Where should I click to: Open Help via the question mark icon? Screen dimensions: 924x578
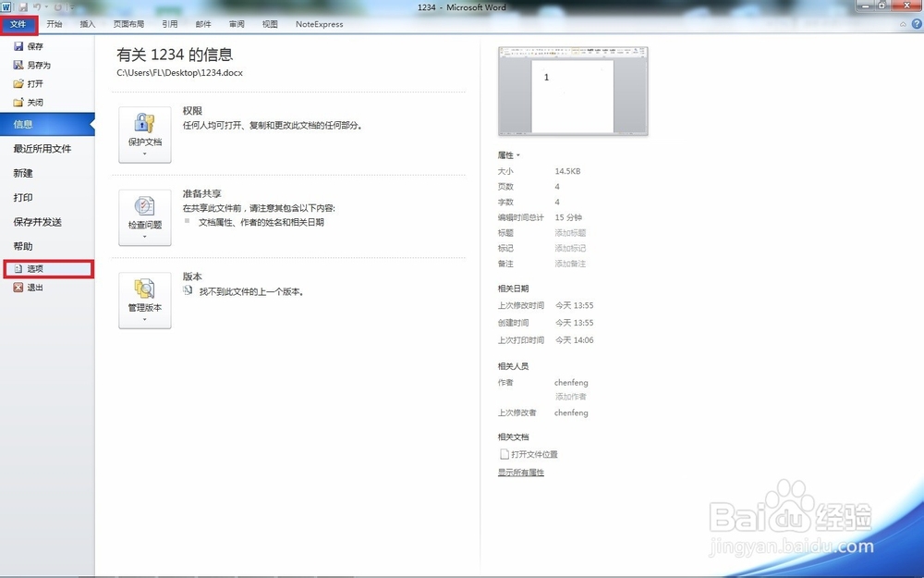coord(917,24)
